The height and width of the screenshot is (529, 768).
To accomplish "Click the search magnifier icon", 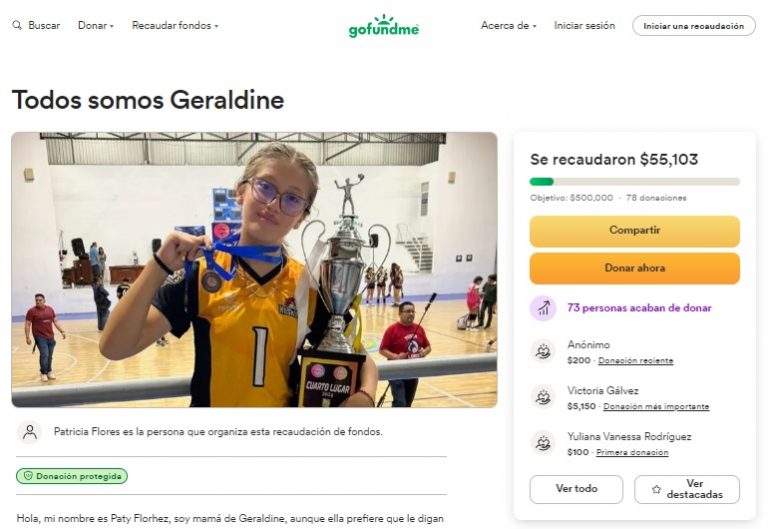I will coord(17,25).
